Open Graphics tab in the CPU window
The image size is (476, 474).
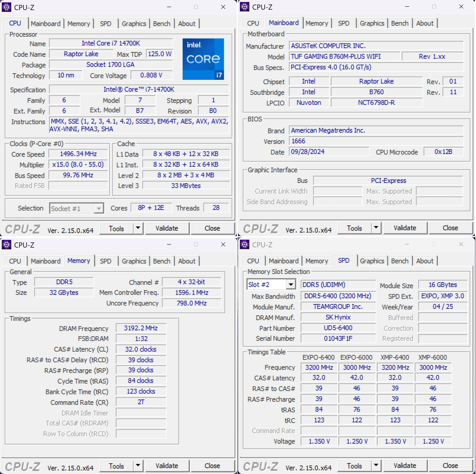pyautogui.click(x=134, y=24)
